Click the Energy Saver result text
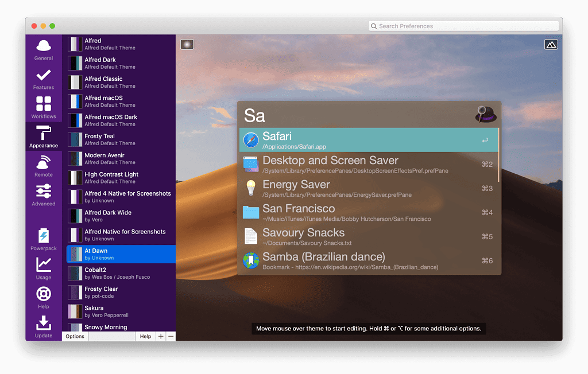 296,184
